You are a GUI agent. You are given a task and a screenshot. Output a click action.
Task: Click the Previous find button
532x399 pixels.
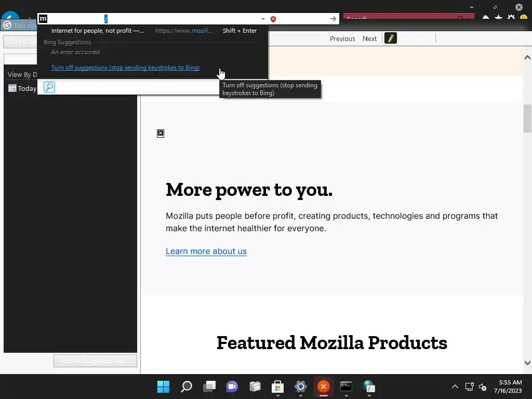click(342, 38)
